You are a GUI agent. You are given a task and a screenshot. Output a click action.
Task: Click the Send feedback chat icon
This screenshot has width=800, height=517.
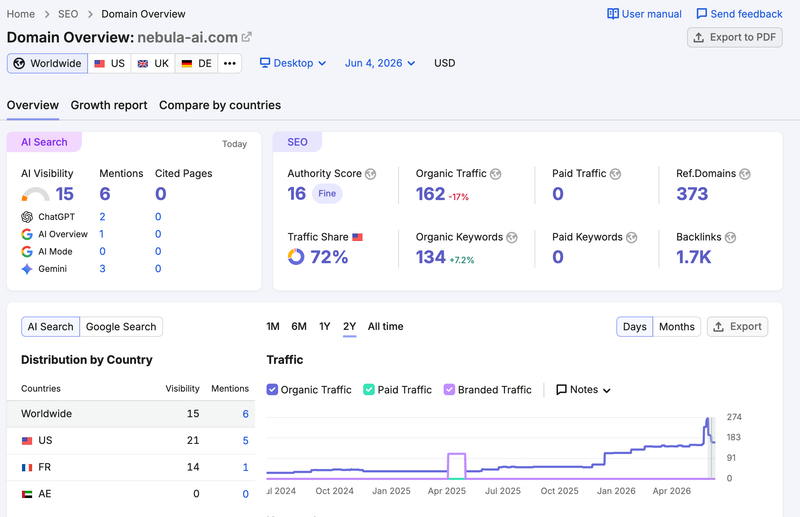click(x=702, y=14)
